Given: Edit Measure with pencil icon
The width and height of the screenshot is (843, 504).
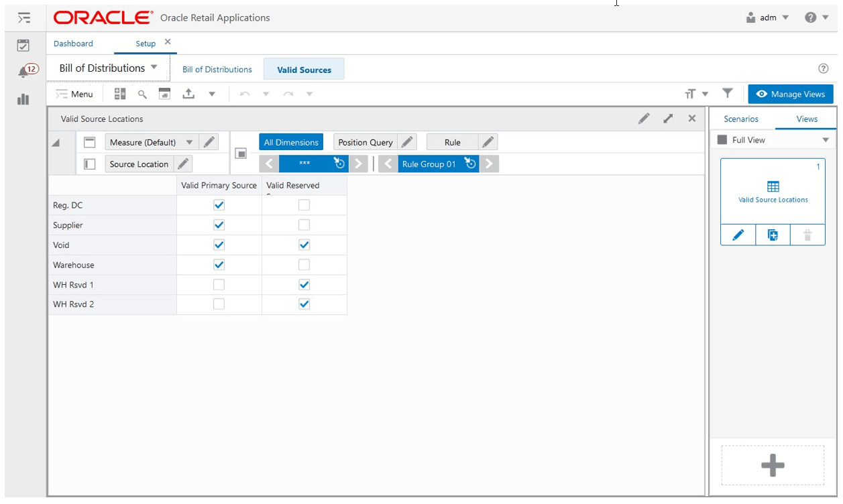Looking at the screenshot, I should tap(209, 142).
